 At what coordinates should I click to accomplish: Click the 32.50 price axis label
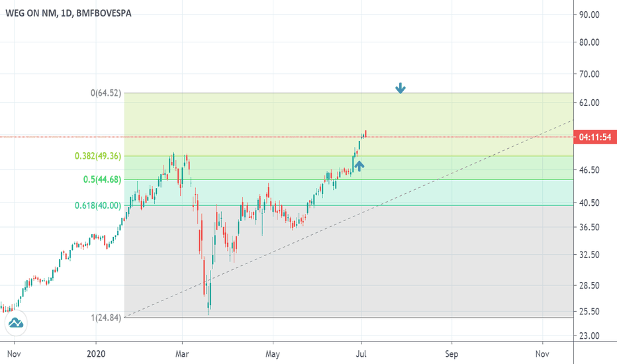coord(589,255)
